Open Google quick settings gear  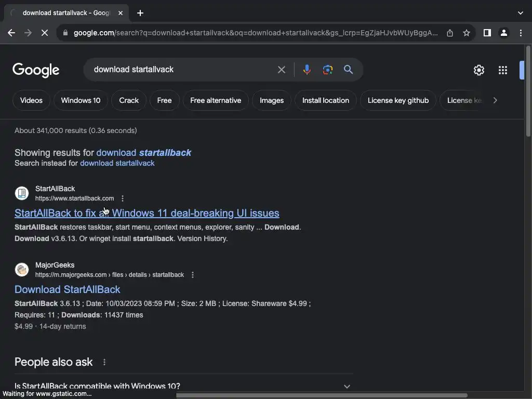pos(478,70)
